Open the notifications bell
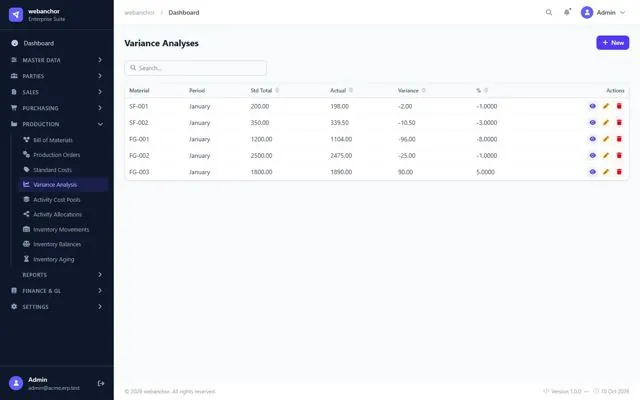The image size is (640, 400). 567,13
